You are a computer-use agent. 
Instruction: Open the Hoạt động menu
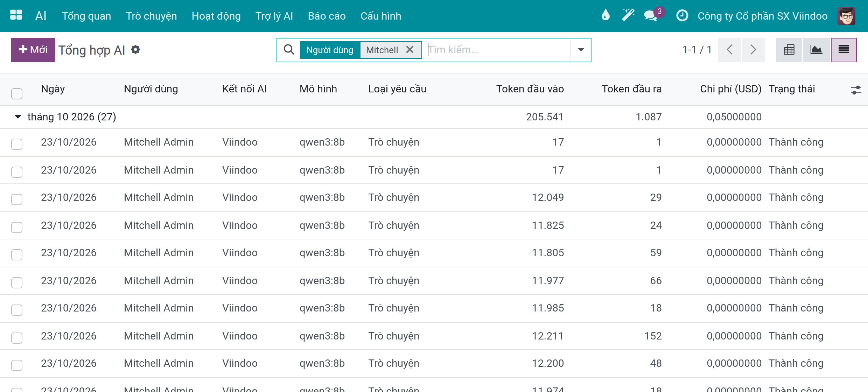[x=216, y=16]
